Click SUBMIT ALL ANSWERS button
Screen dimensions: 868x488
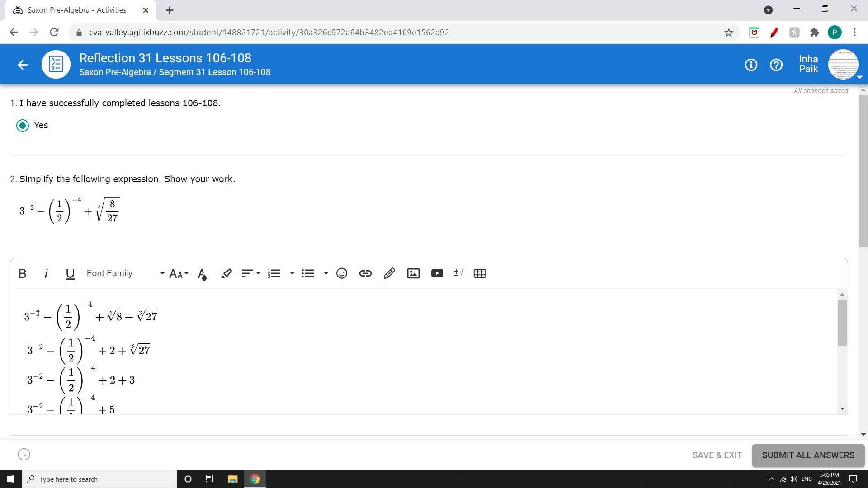click(808, 455)
